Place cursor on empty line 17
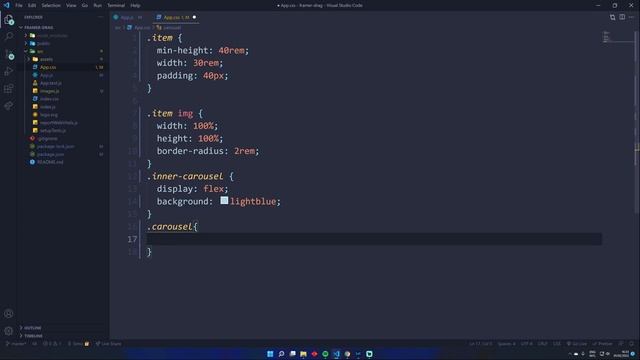 coord(373,239)
